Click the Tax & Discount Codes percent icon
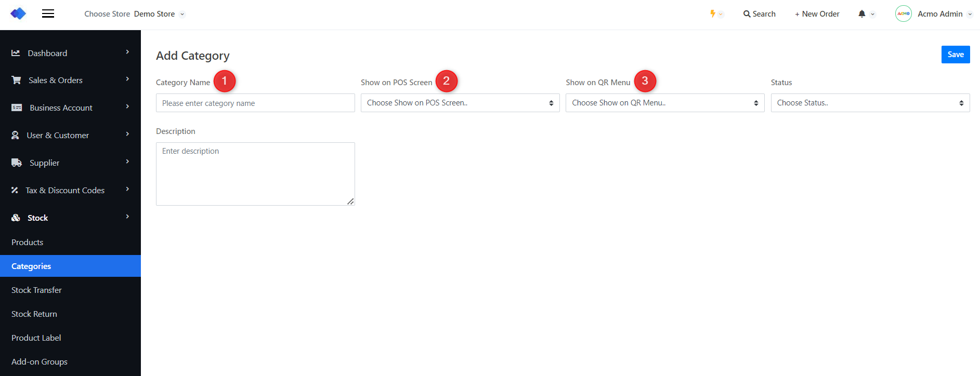This screenshot has width=980, height=376. [x=15, y=190]
